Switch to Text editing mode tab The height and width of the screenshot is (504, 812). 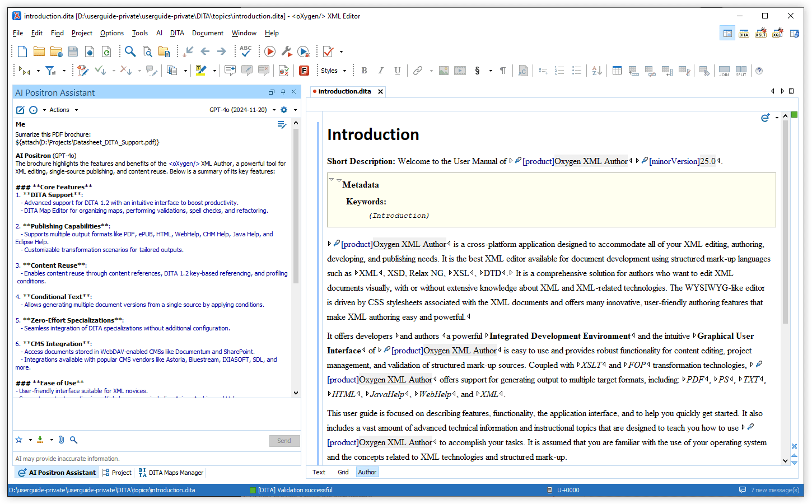[x=319, y=472]
